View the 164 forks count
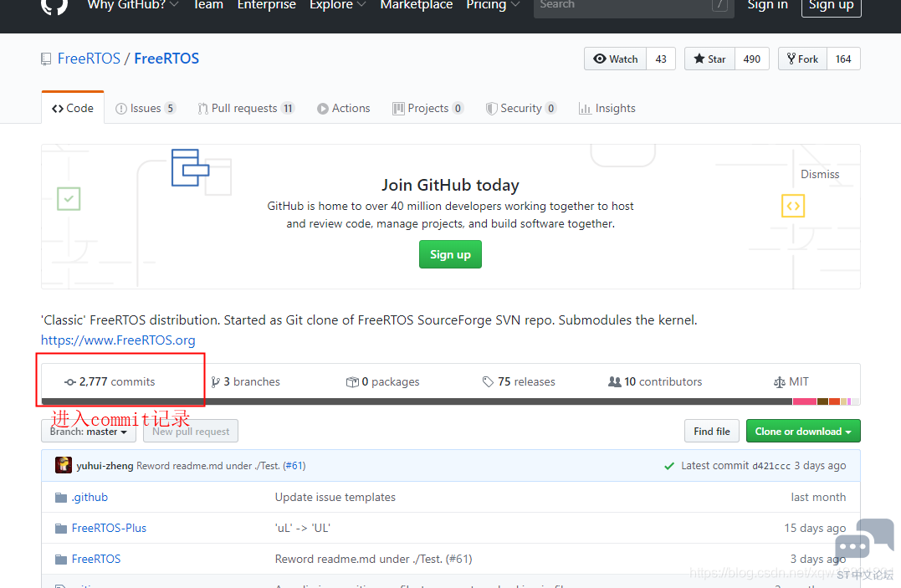Viewport: 901px width, 588px height. (x=843, y=59)
